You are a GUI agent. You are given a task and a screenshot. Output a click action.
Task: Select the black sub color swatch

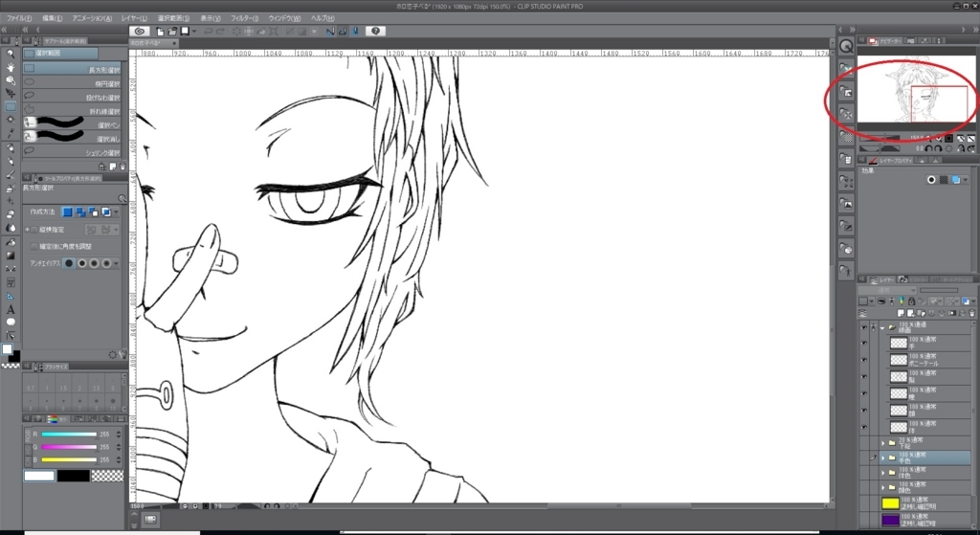pos(73,477)
